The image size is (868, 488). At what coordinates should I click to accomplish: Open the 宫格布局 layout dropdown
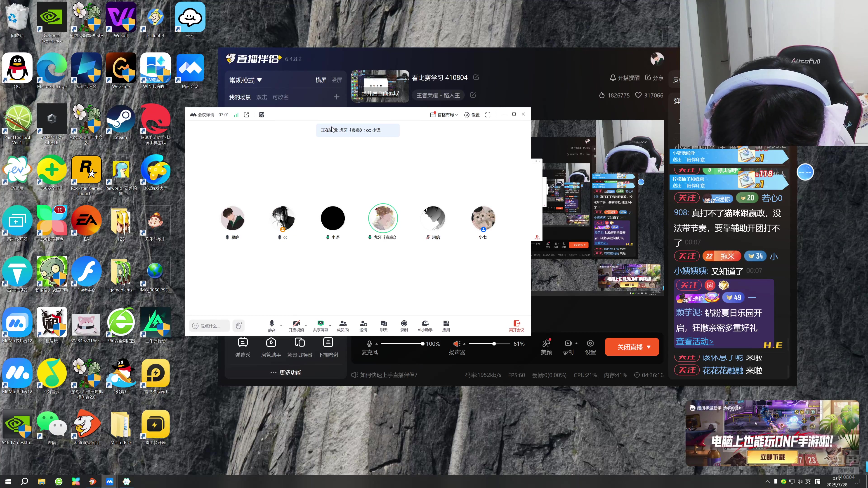[444, 115]
